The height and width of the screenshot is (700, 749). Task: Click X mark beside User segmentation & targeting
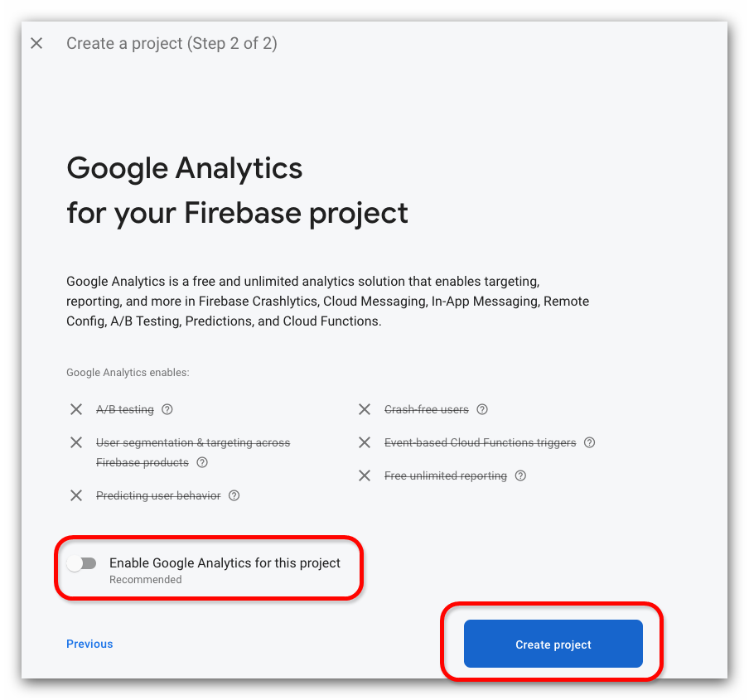76,442
